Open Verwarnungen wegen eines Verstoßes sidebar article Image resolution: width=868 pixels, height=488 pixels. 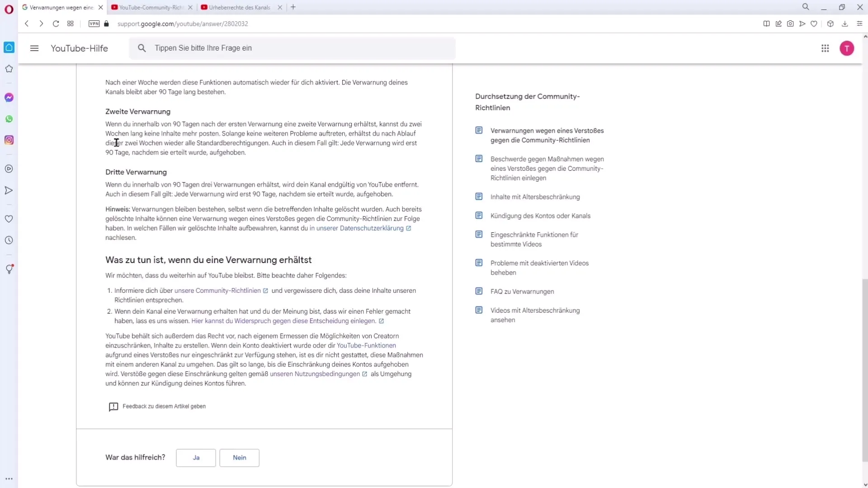click(x=547, y=136)
